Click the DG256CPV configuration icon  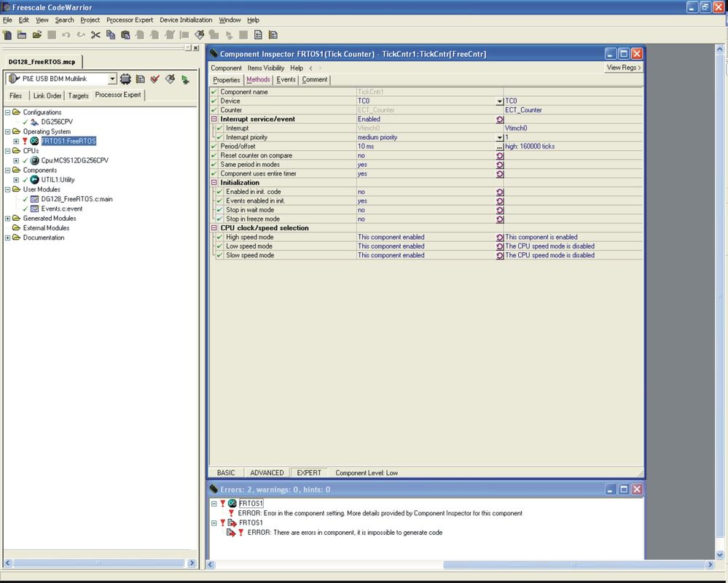34,122
